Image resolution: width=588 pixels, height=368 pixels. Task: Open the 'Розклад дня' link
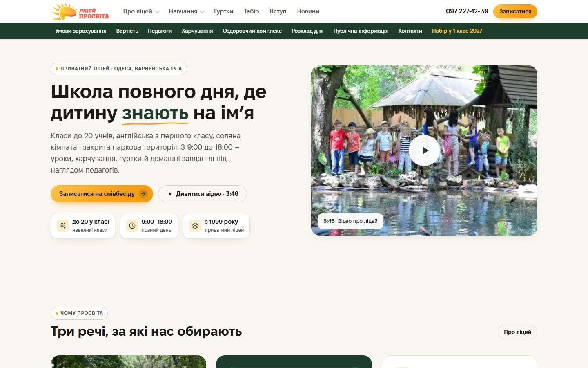pyautogui.click(x=307, y=31)
